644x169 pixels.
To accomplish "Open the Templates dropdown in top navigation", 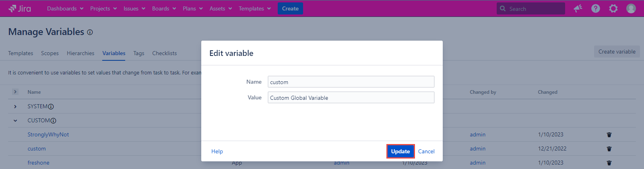I will [254, 8].
